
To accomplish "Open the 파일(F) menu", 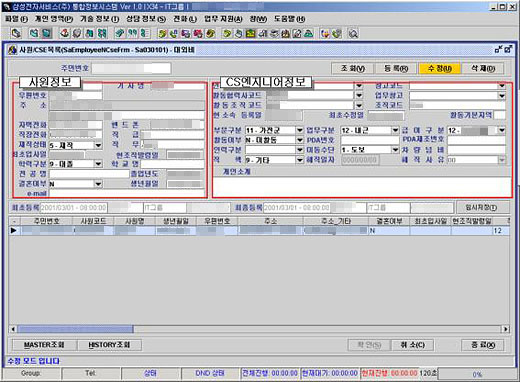I will point(16,19).
